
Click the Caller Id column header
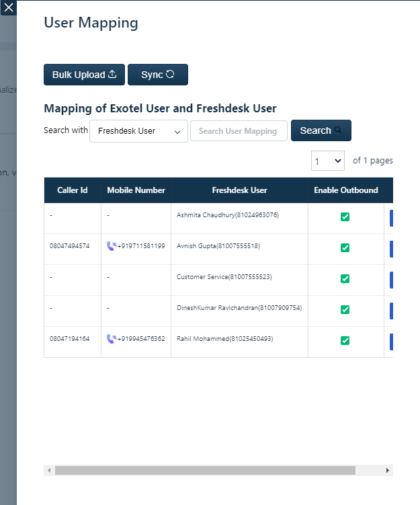[x=73, y=190]
